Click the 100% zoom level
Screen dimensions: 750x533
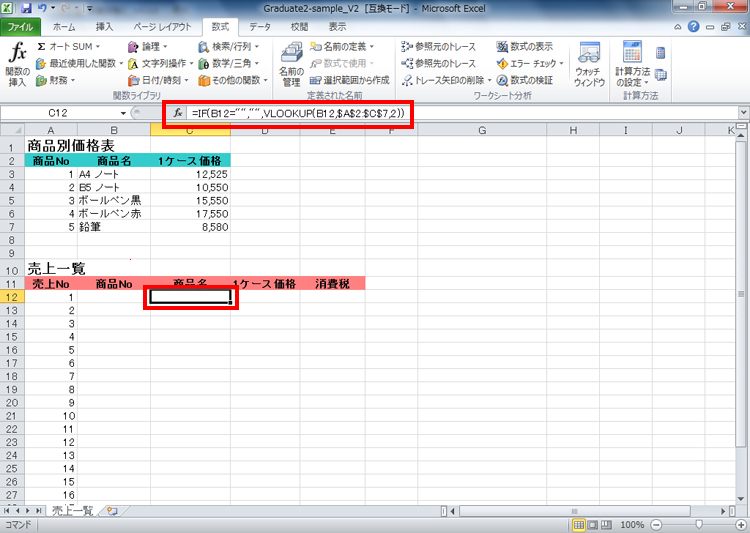click(x=632, y=525)
